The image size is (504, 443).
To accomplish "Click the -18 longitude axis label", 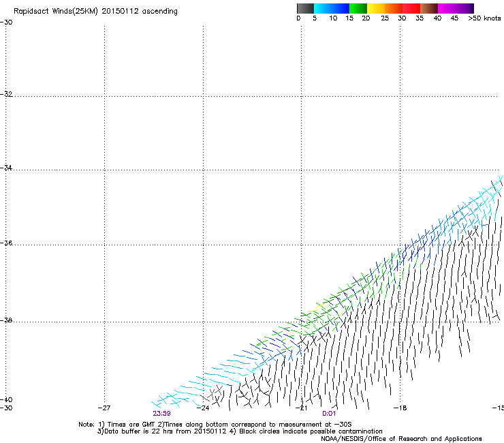I will click(400, 408).
